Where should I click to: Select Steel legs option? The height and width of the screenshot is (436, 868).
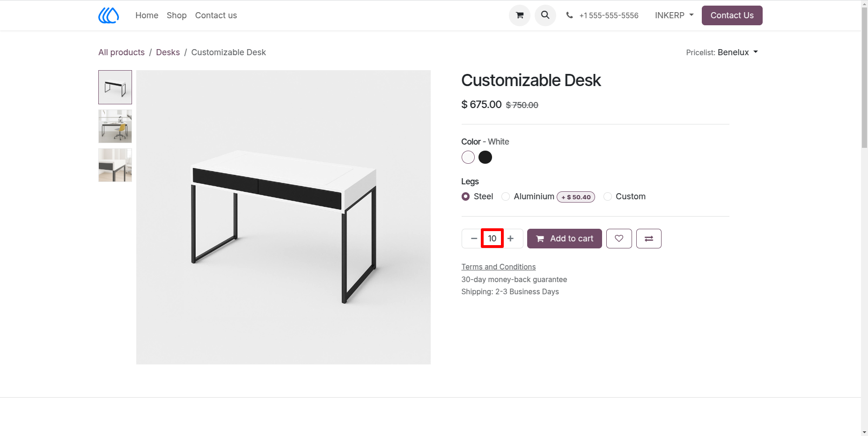click(465, 196)
